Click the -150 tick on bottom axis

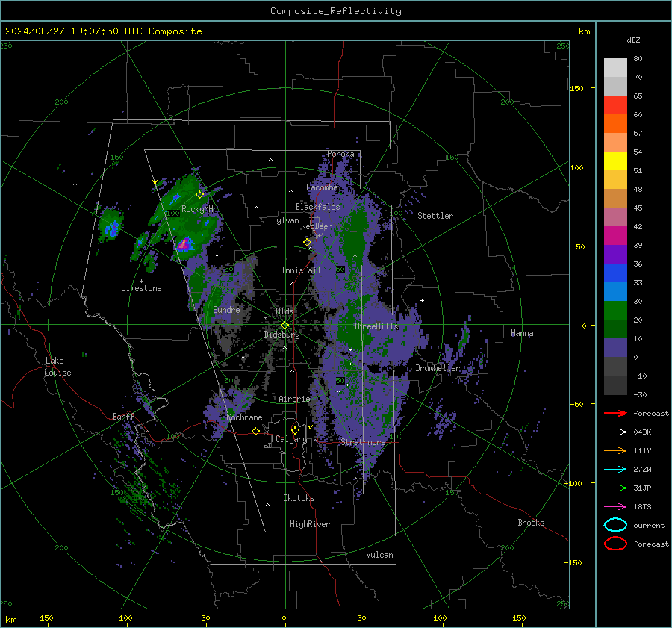coord(44,618)
